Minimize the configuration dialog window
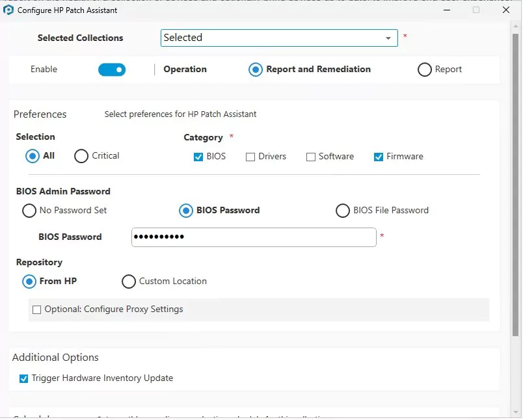The image size is (523, 420). point(446,10)
